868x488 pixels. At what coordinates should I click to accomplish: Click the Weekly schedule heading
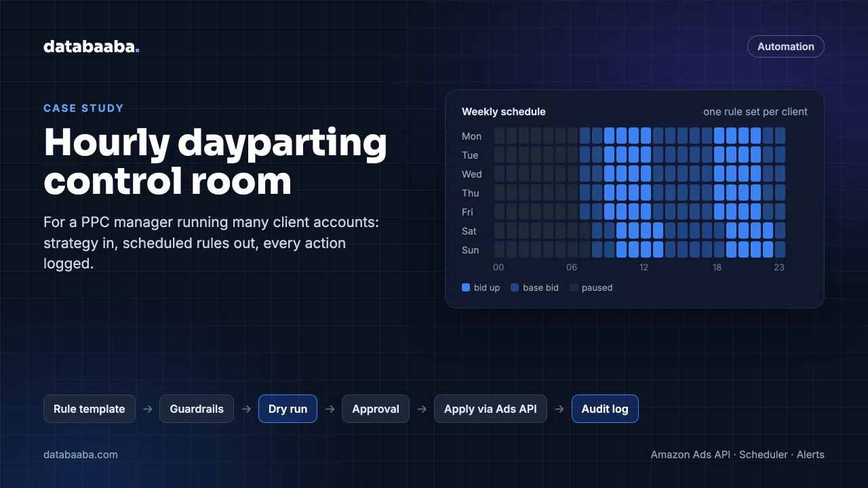coord(504,112)
